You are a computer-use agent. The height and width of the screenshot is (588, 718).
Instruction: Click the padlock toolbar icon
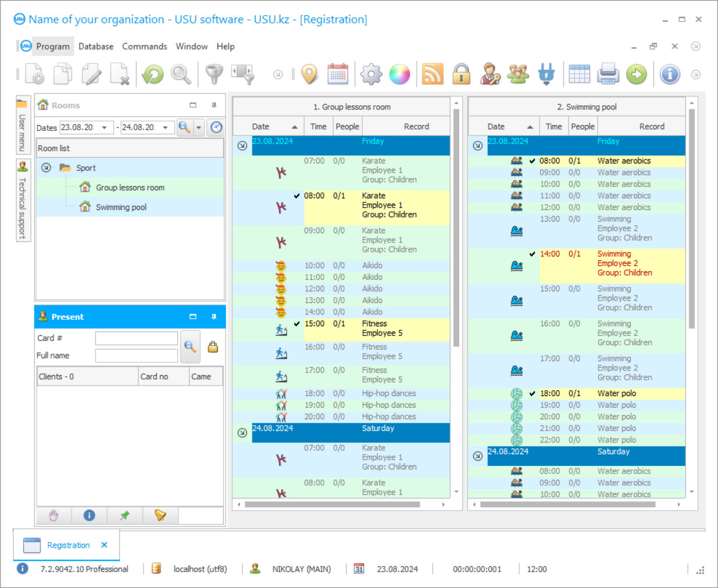462,74
